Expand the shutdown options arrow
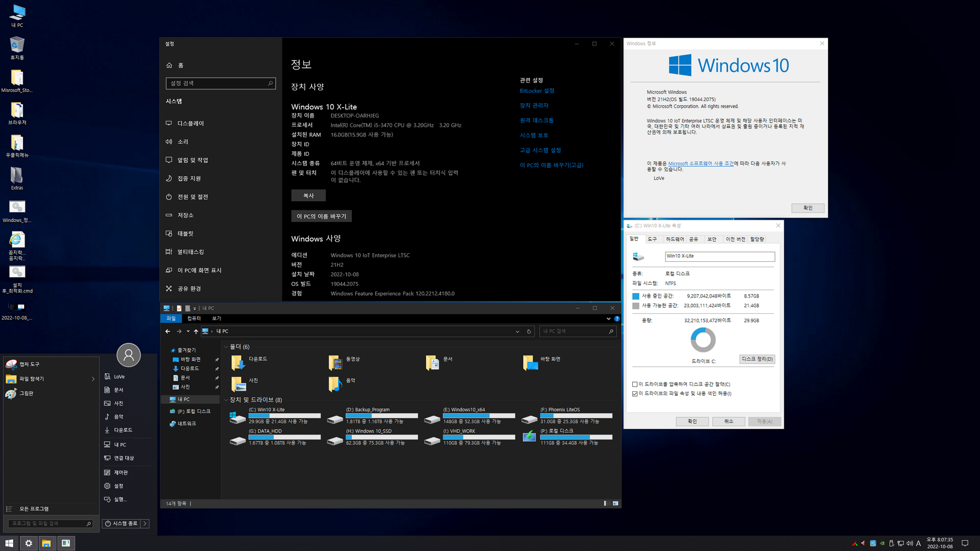The height and width of the screenshot is (551, 980). click(145, 524)
